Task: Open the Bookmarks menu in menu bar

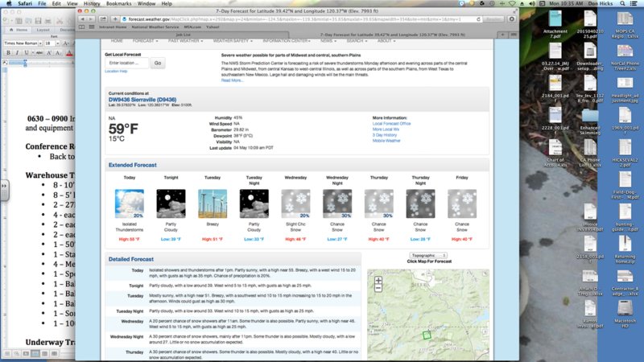Action: (x=118, y=3)
